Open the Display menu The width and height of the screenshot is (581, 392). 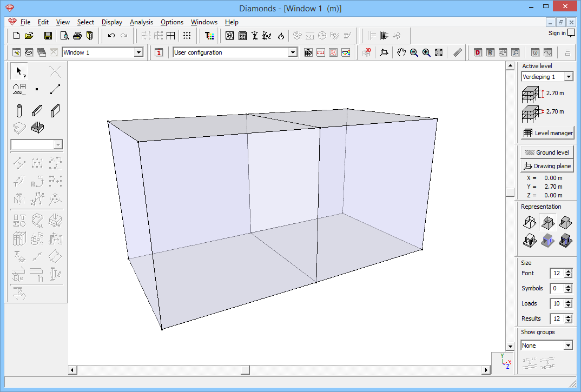(111, 22)
